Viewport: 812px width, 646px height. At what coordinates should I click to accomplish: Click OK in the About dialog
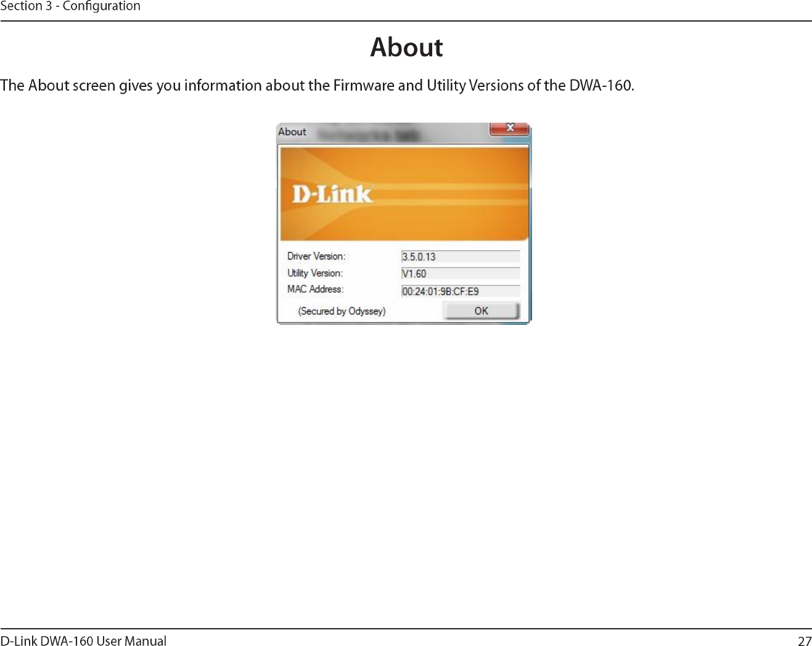[481, 311]
